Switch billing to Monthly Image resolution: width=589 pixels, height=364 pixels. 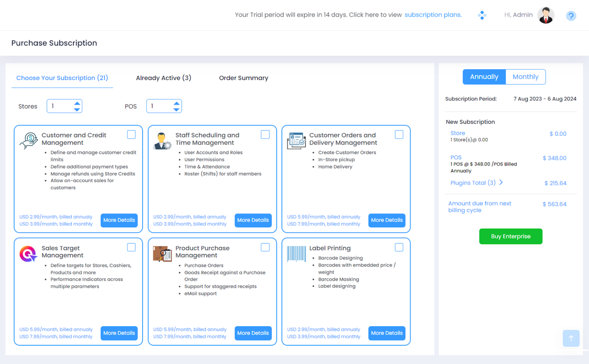point(525,77)
